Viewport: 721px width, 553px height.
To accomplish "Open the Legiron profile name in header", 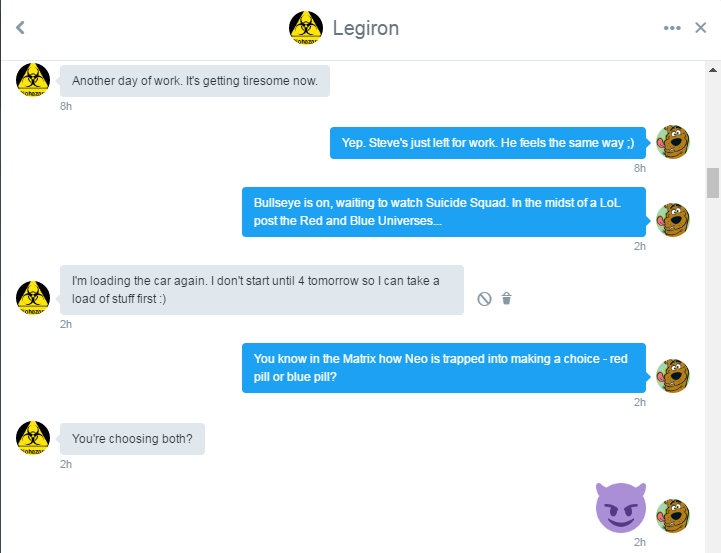I will coord(366,28).
